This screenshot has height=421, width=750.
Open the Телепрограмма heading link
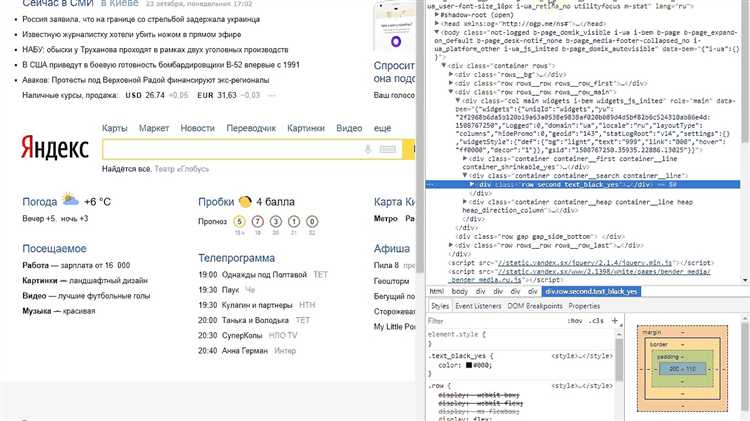point(236,258)
